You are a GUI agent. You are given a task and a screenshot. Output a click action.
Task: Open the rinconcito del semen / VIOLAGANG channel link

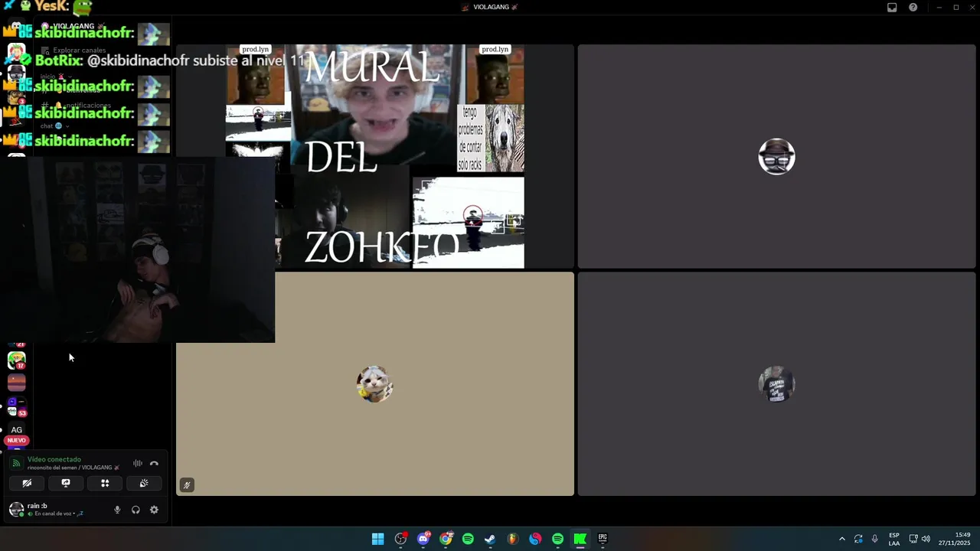pyautogui.click(x=73, y=468)
